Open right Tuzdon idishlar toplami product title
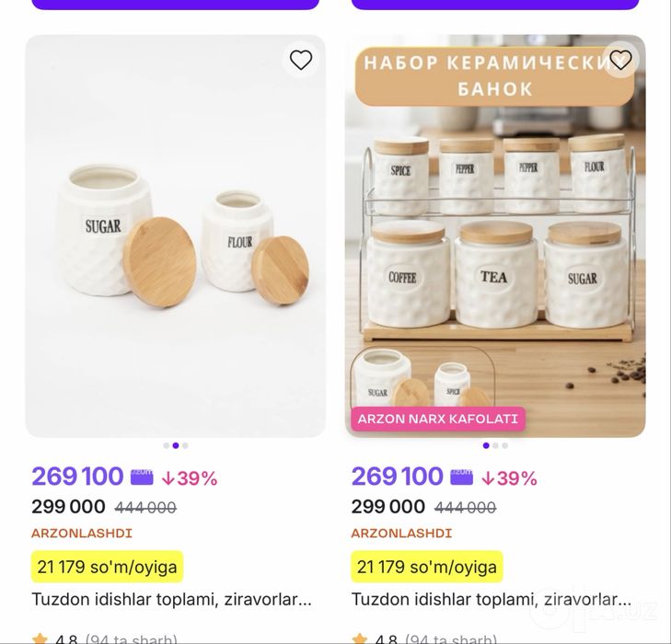The width and height of the screenshot is (671, 644). (492, 600)
